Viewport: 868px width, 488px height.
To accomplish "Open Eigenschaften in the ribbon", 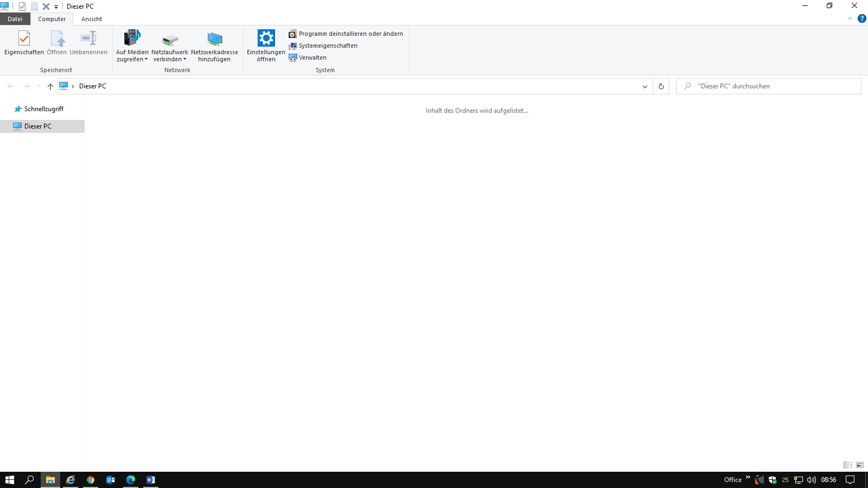I will [24, 43].
